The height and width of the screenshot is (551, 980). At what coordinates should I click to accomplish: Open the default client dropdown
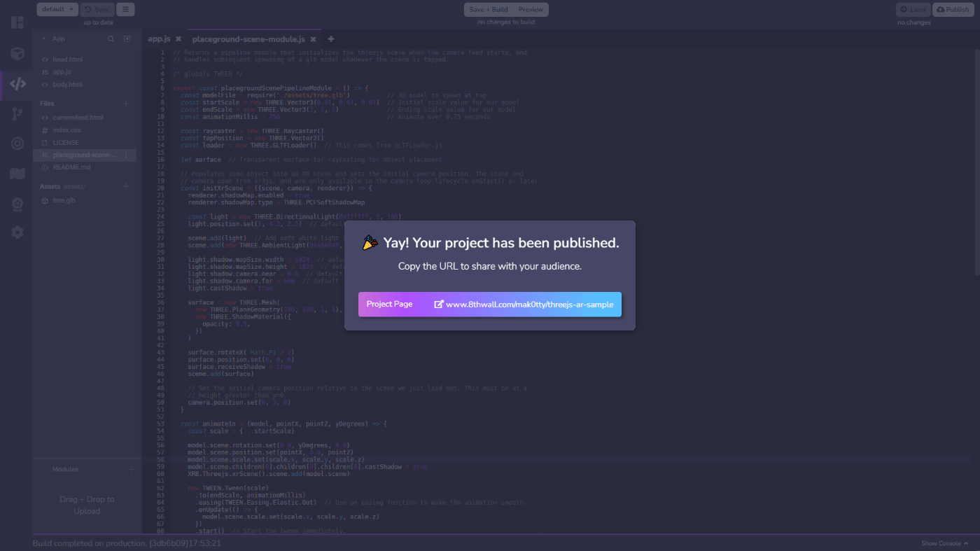click(57, 9)
